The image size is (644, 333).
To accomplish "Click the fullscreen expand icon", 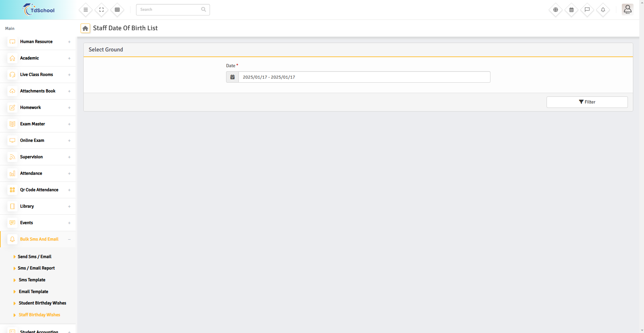I will coord(101,10).
